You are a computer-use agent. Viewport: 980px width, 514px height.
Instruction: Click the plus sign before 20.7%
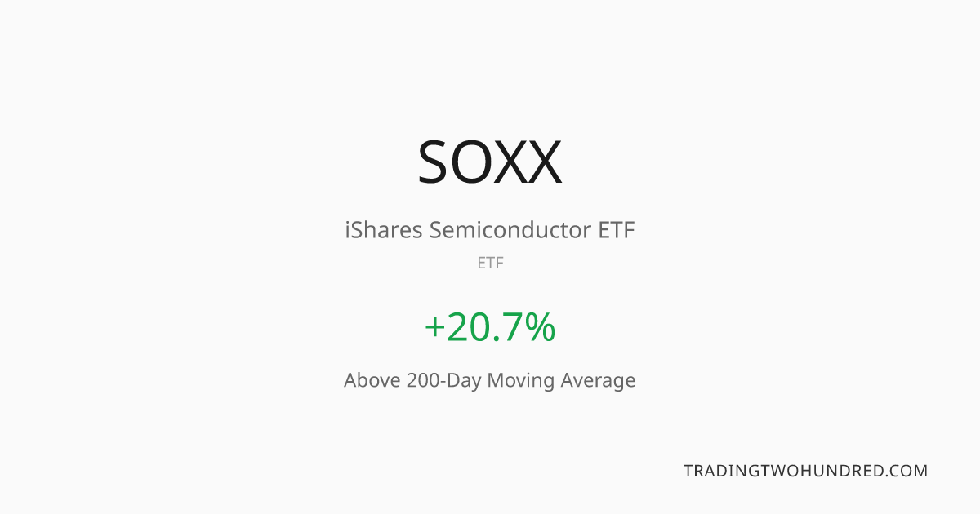(434, 328)
